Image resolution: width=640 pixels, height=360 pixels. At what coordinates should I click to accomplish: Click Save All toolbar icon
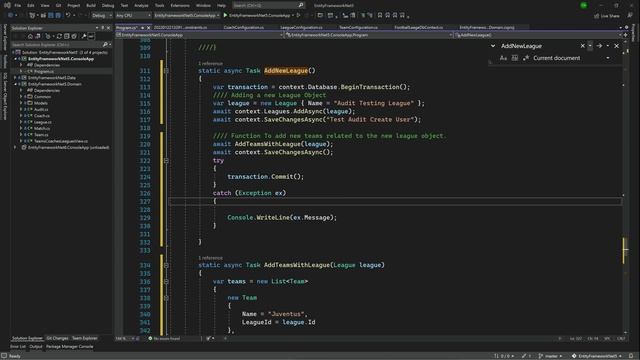[x=58, y=15]
